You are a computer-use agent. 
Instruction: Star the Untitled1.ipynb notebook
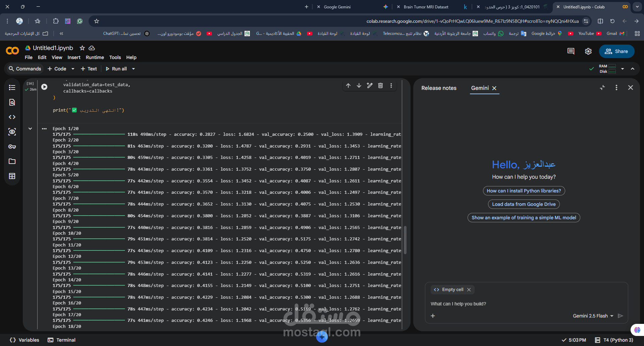[x=82, y=48]
